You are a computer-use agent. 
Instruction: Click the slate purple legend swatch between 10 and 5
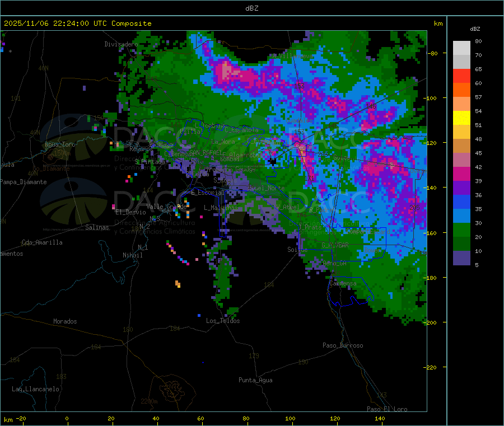coord(461,258)
